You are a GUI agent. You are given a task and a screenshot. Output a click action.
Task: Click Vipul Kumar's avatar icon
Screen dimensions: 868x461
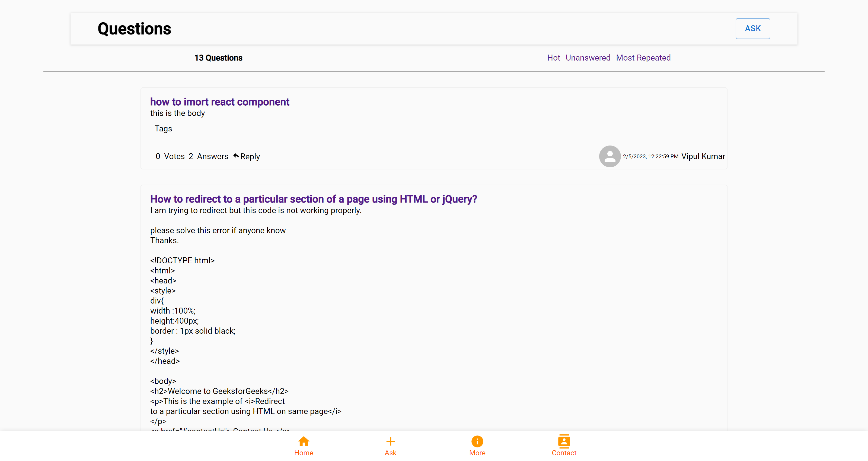[609, 156]
